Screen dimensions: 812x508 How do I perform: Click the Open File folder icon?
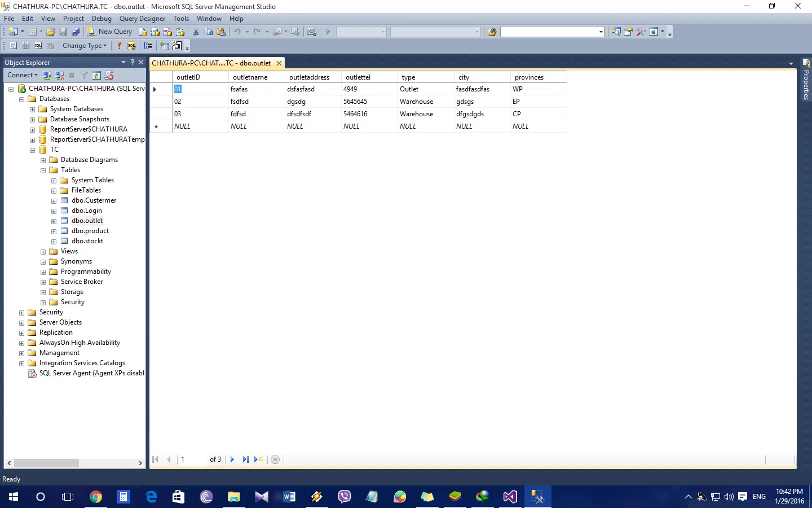51,32
